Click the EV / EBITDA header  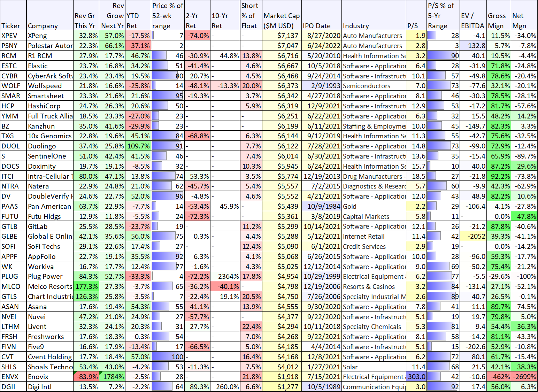pyautogui.click(x=473, y=15)
